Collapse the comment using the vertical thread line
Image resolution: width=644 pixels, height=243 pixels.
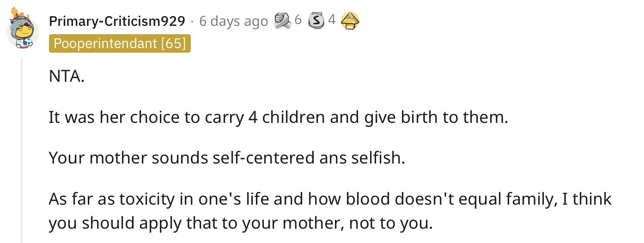click(x=21, y=150)
